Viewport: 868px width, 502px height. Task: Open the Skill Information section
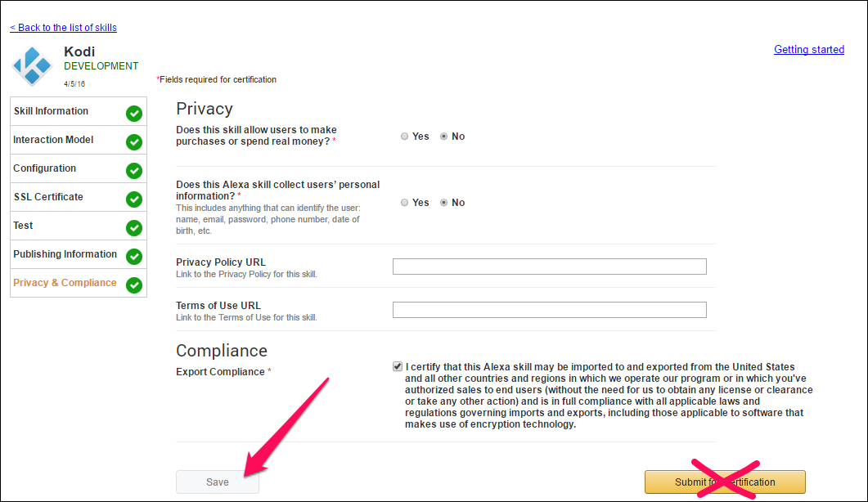pos(78,111)
